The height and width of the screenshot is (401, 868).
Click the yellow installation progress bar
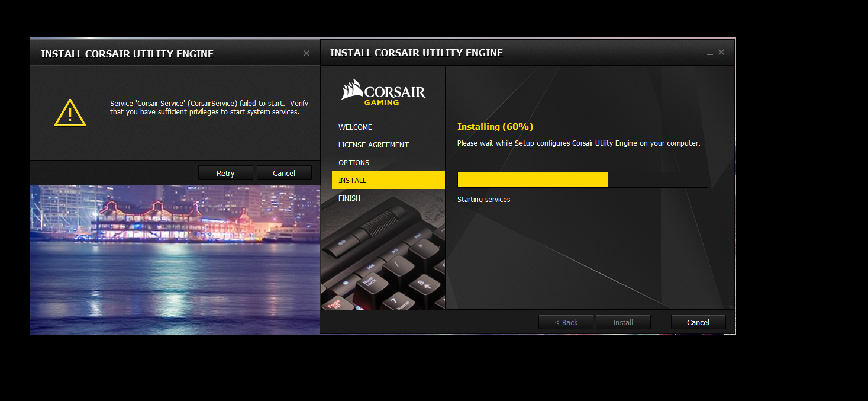(x=582, y=180)
